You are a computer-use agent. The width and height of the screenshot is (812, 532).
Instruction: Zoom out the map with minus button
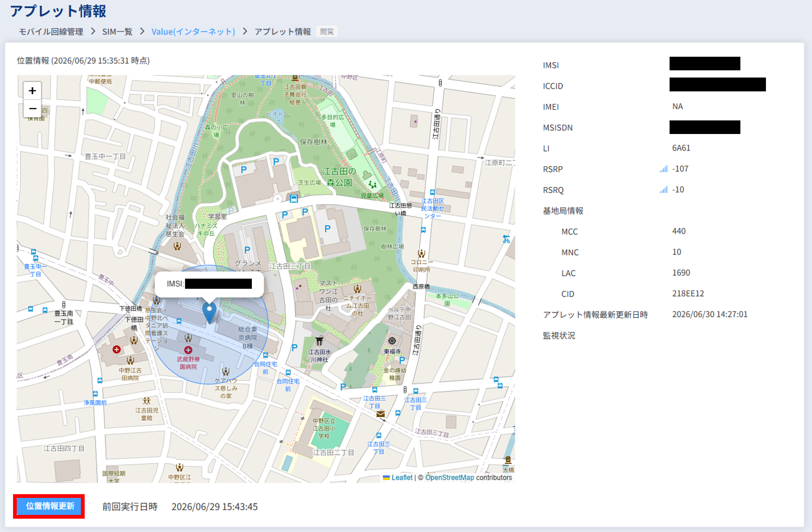click(x=32, y=109)
